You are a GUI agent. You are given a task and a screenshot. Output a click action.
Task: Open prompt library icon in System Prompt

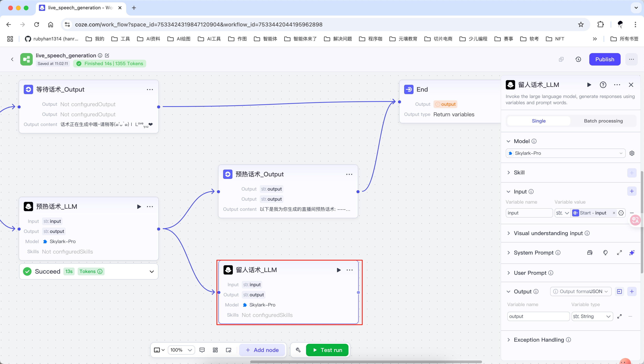pyautogui.click(x=590, y=253)
